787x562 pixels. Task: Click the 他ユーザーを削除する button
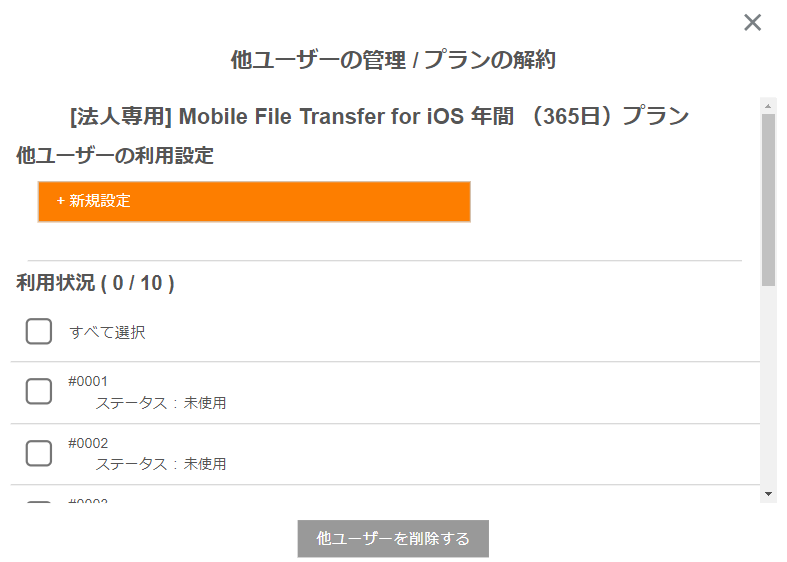[393, 538]
